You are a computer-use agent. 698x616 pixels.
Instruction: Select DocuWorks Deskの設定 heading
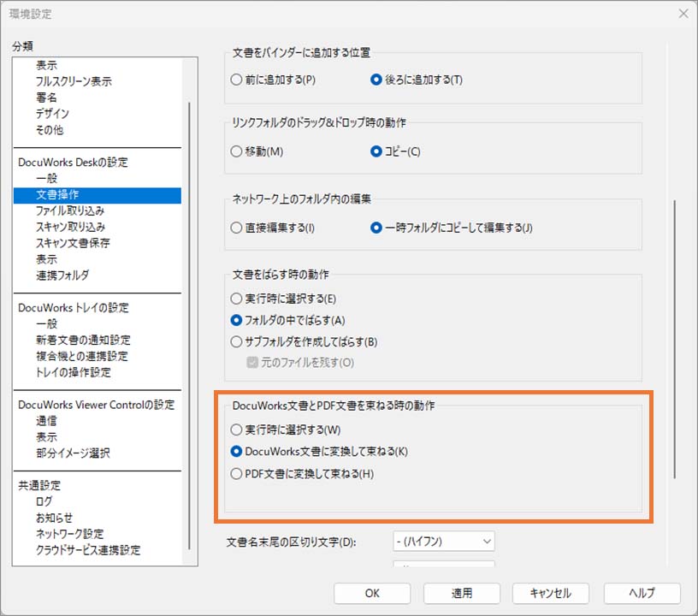73,162
